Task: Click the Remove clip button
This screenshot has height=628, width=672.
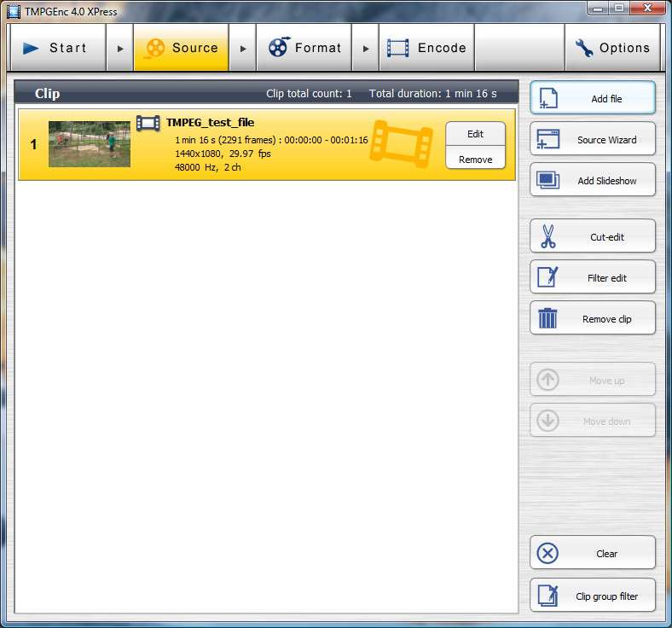Action: [x=593, y=318]
